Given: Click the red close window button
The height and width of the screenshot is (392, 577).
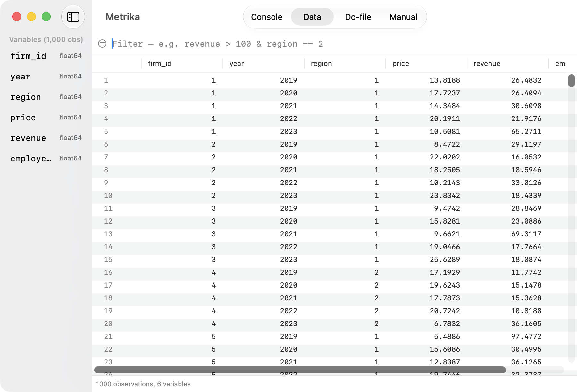Looking at the screenshot, I should 17,17.
